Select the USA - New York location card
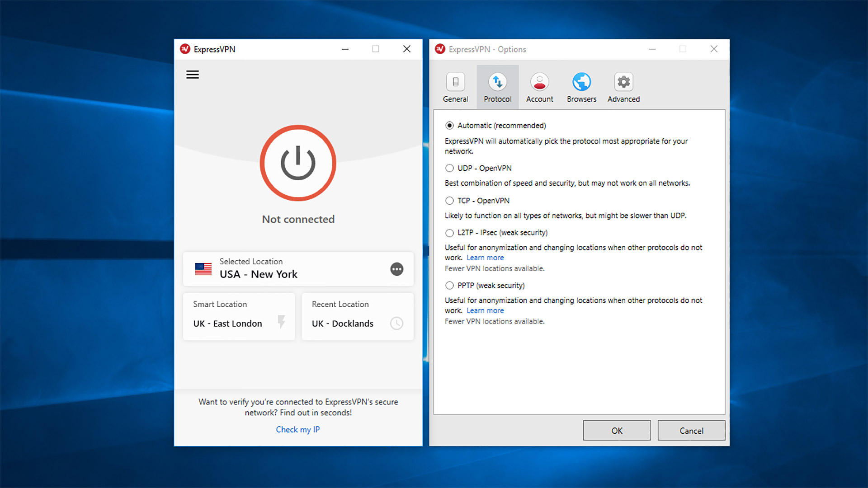 coord(298,269)
